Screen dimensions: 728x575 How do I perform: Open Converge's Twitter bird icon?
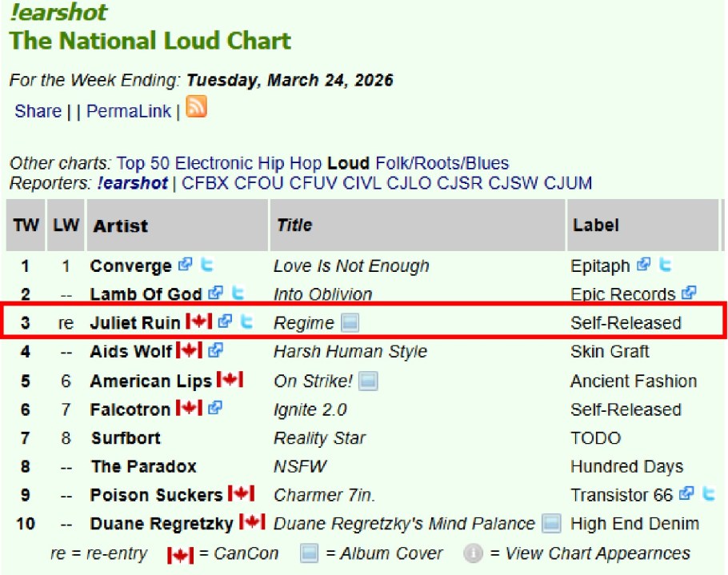pyautogui.click(x=207, y=265)
